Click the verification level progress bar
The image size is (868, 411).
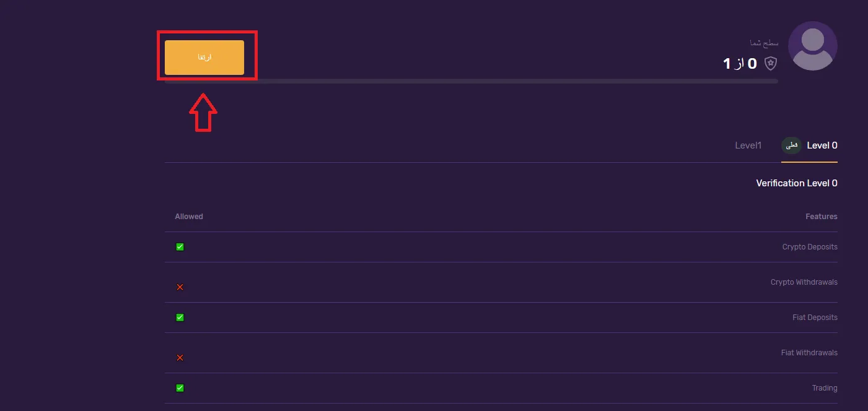pos(471,81)
